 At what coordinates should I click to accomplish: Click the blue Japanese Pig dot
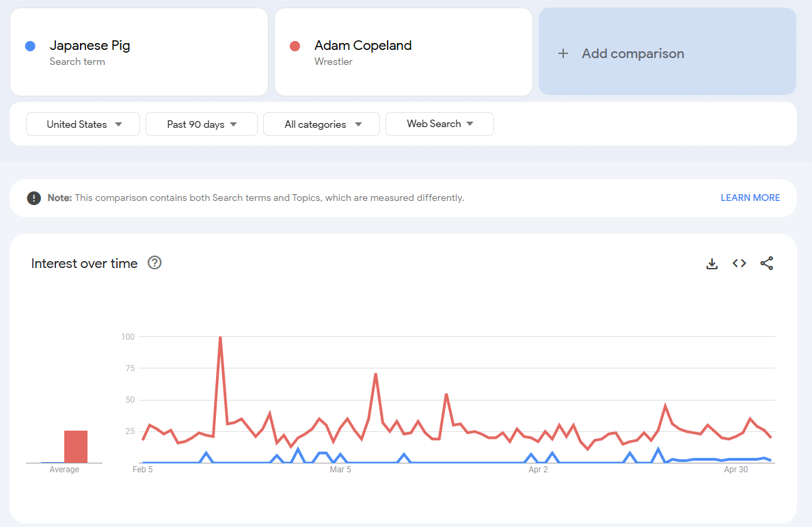(x=30, y=46)
